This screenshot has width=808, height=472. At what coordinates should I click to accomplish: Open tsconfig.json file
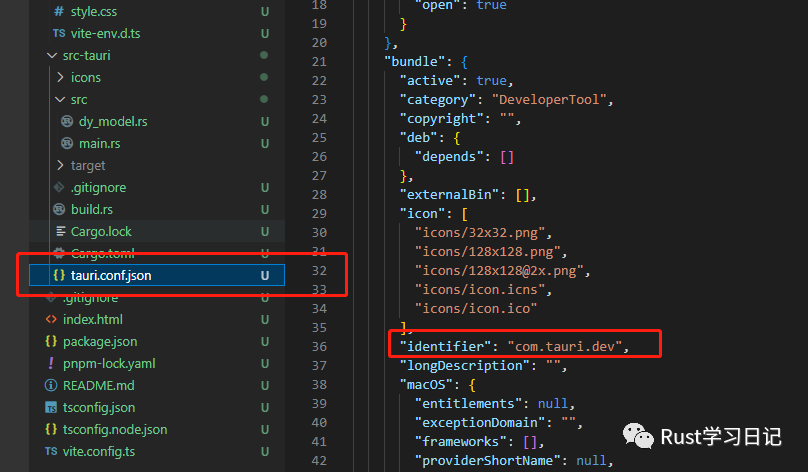[x=99, y=408]
